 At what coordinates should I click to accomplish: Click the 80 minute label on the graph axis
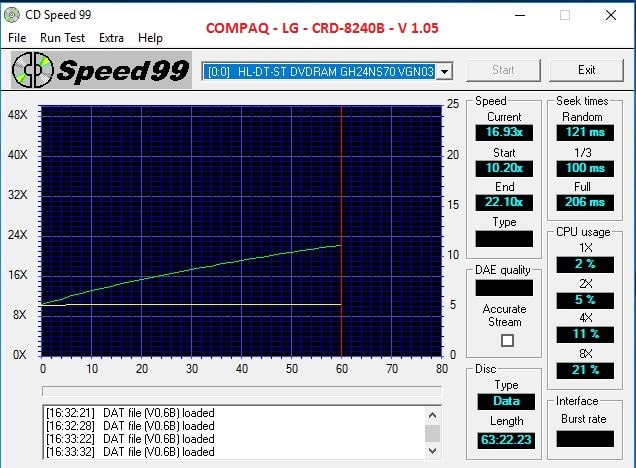pyautogui.click(x=442, y=369)
